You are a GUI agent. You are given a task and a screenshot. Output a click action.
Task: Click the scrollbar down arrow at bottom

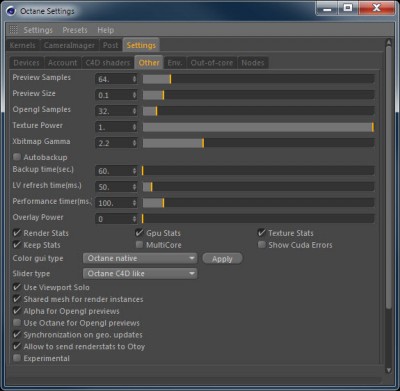click(388, 370)
